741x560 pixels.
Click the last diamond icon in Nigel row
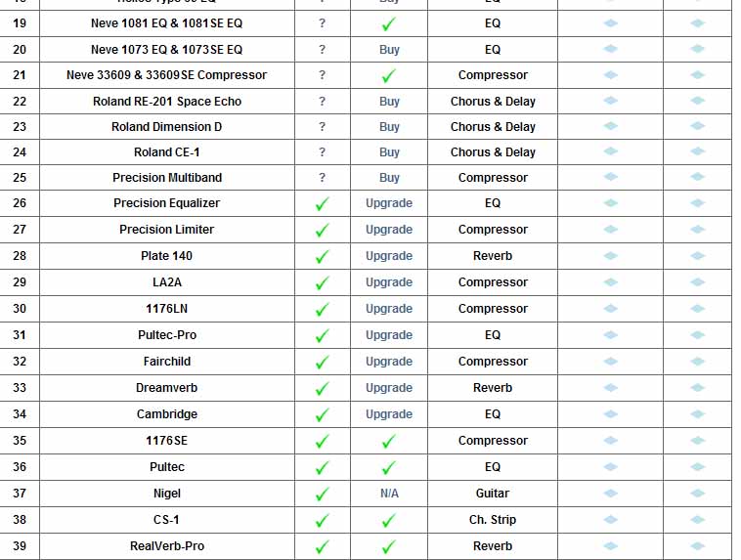[698, 494]
